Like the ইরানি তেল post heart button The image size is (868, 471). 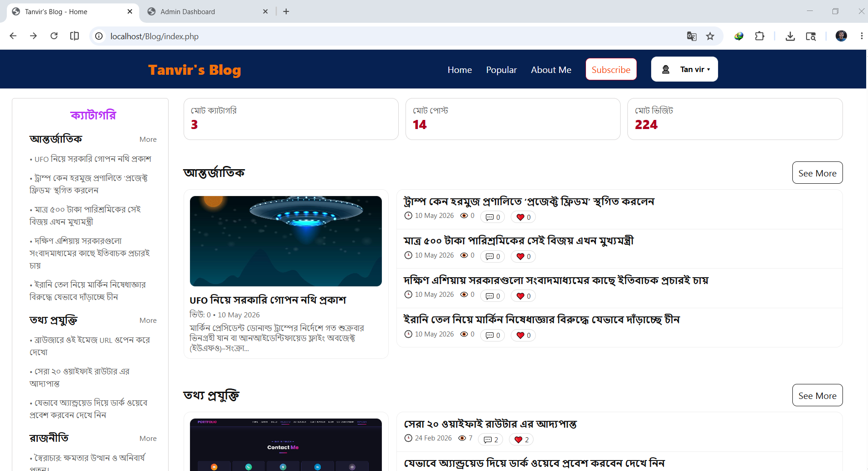[x=523, y=335]
